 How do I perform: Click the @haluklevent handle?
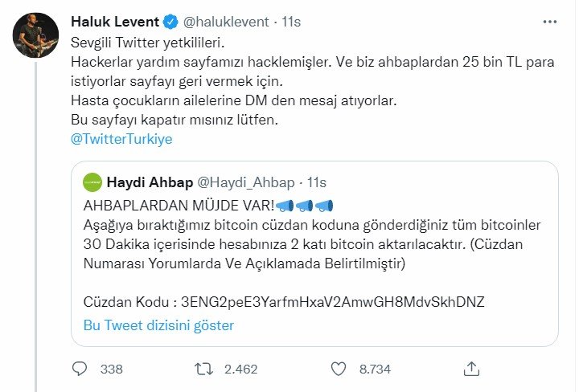point(226,20)
